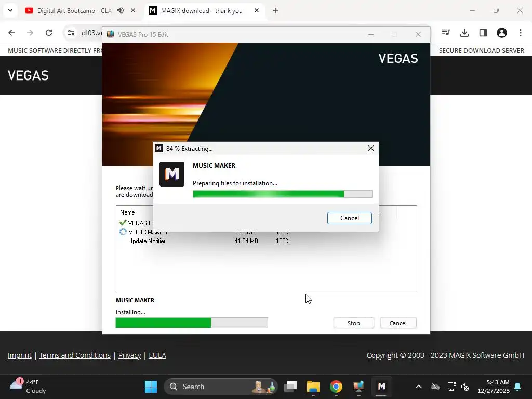This screenshot has width=532, height=399.
Task: Cancel the VEGAS Pro installer
Action: point(398,323)
